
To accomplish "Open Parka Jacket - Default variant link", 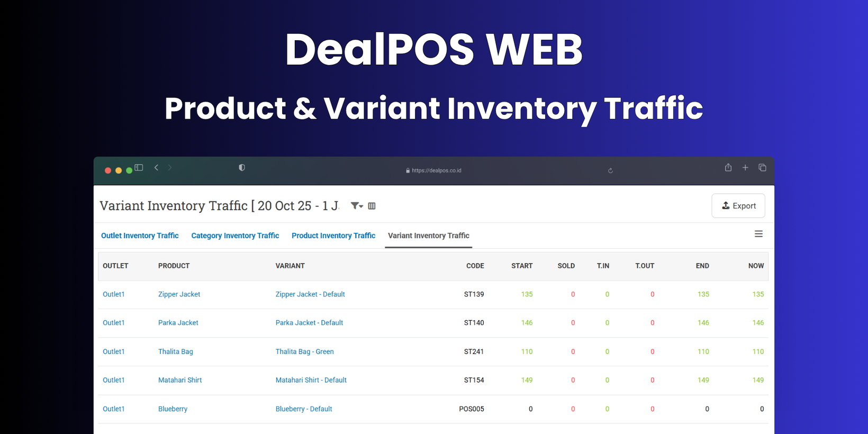I will click(309, 323).
